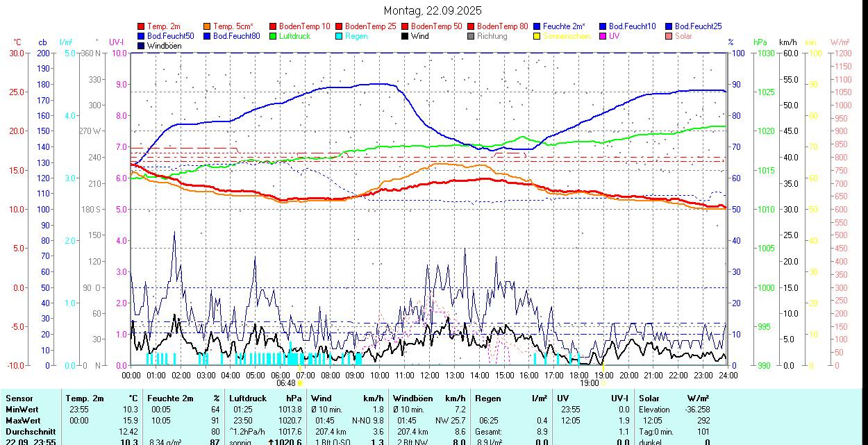Click the 'W/m²' axis unit label above chart
The width and height of the screenshot is (868, 445).
pyautogui.click(x=840, y=42)
